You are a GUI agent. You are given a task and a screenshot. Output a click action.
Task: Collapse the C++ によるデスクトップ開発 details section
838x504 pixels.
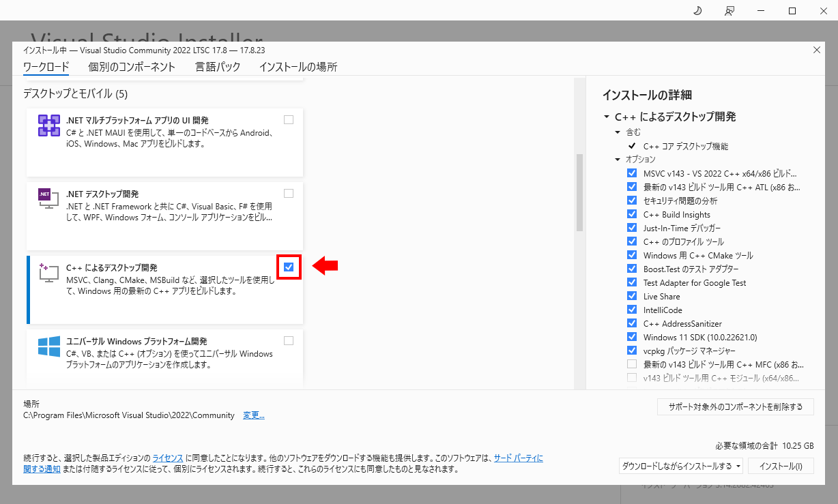click(606, 117)
